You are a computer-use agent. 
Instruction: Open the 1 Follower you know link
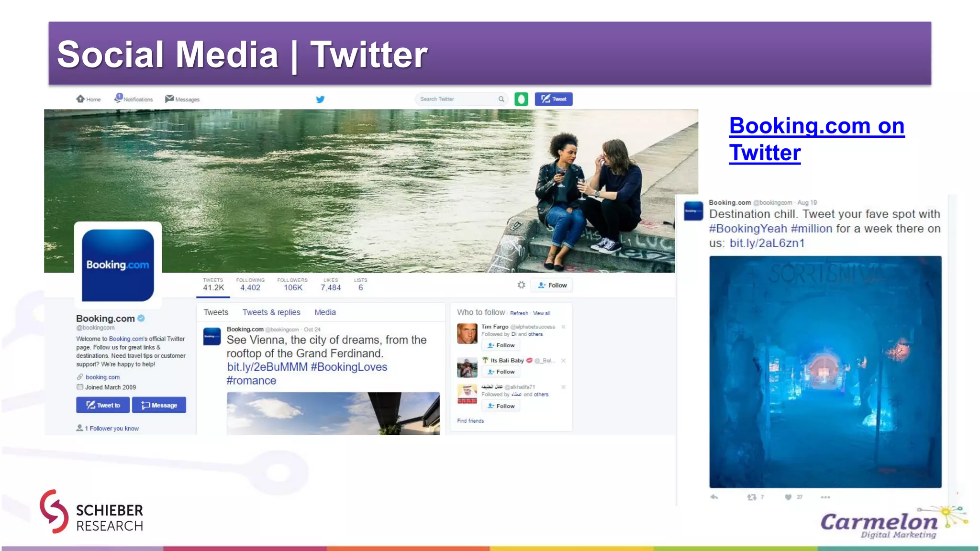[x=112, y=429]
